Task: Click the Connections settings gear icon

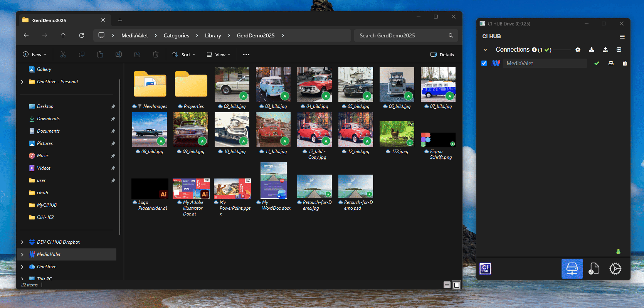Action: [x=578, y=50]
